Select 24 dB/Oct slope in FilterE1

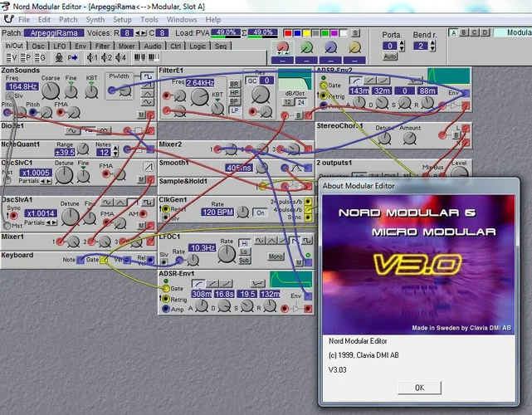coord(301,102)
